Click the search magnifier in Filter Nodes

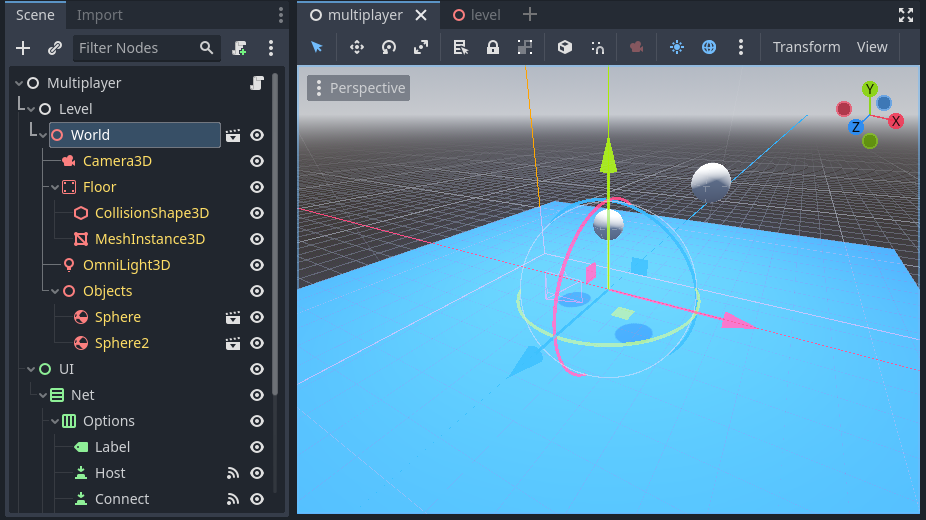coord(206,48)
